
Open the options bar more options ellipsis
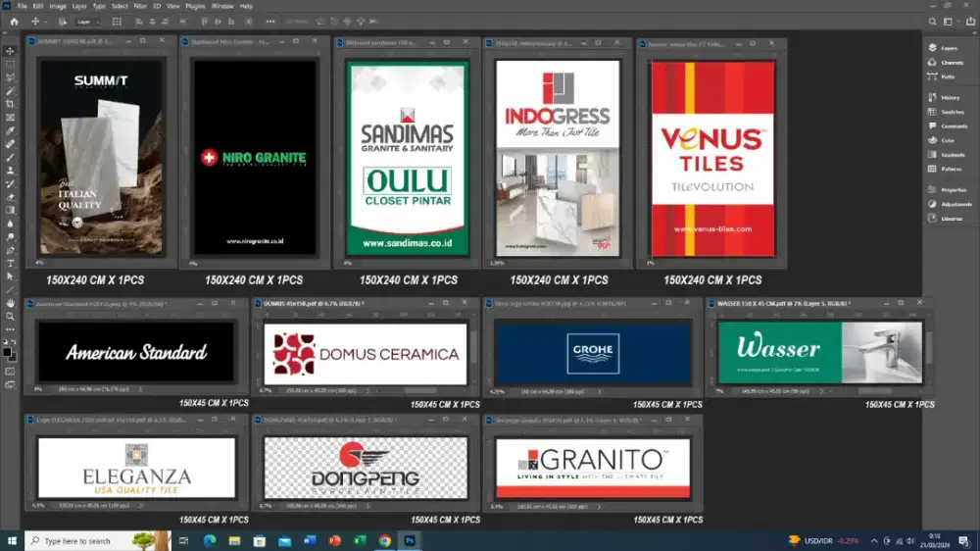(270, 22)
